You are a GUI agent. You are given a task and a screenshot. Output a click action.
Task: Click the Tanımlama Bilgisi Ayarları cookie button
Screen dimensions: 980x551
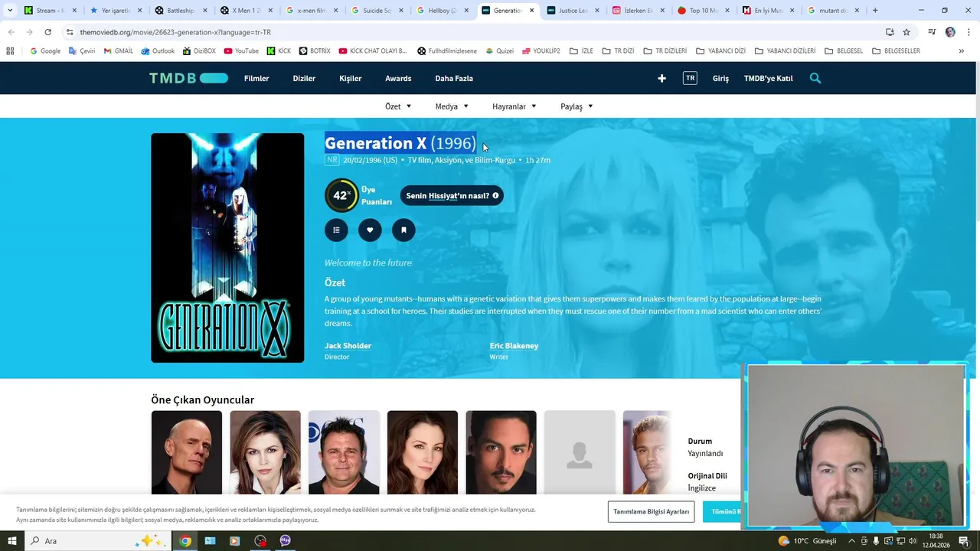[x=651, y=511]
